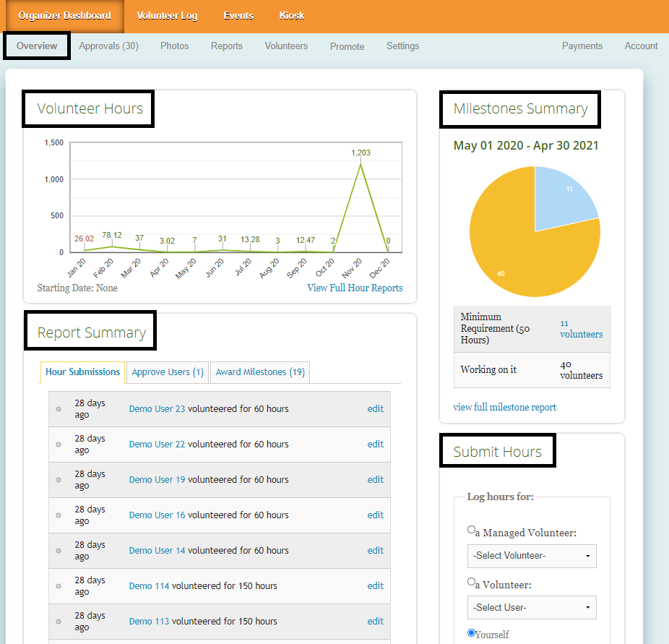669x644 pixels.
Task: Click the bullet icon beside Demo User 22
Action: [x=59, y=445]
